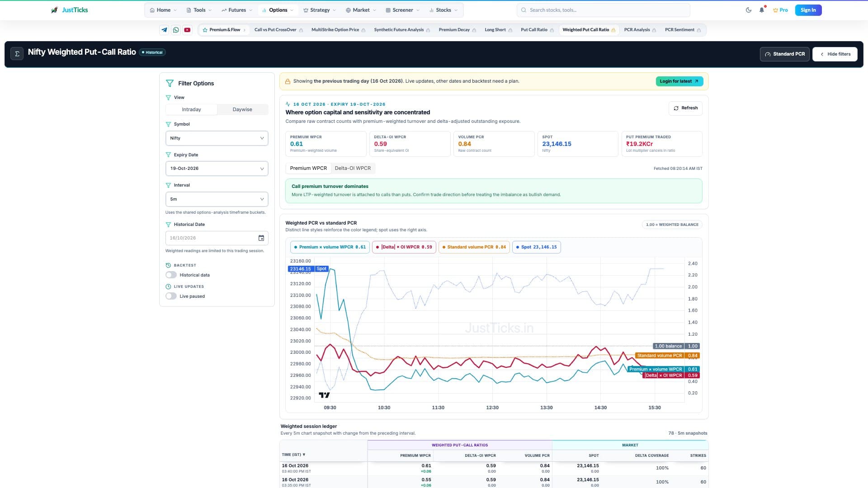Screen dimensions: 868x488
Task: Select the Delta-OI WPCR tab
Action: click(353, 168)
